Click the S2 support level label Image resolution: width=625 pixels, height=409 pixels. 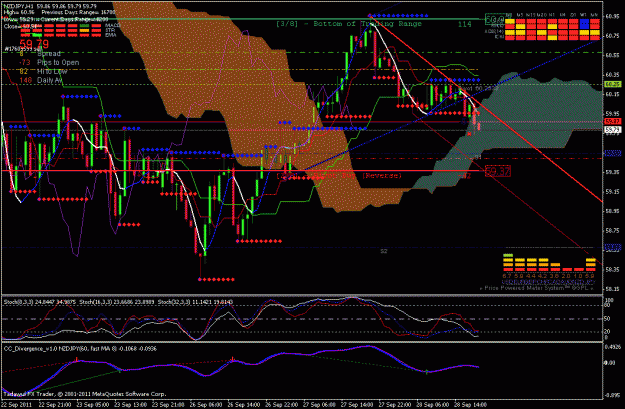383,251
